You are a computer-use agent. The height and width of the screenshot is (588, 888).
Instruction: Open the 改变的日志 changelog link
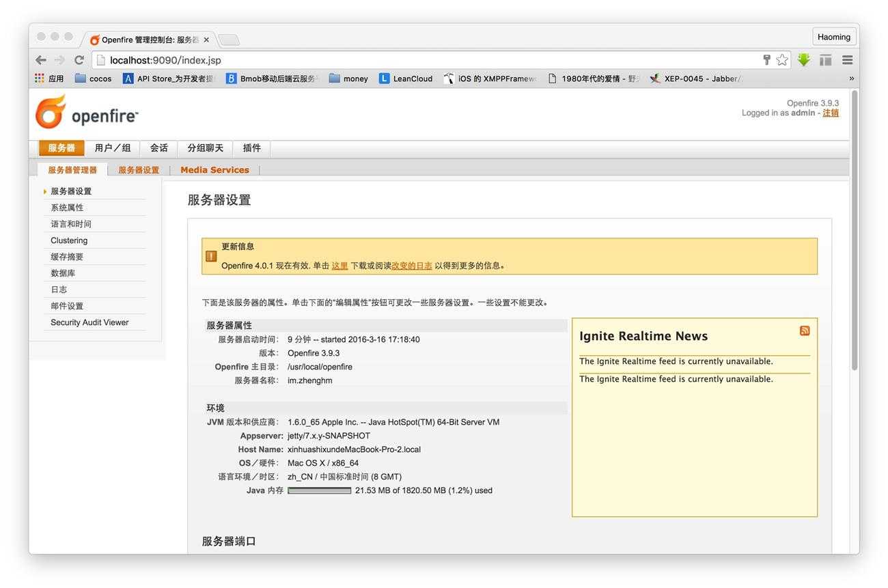(x=412, y=266)
